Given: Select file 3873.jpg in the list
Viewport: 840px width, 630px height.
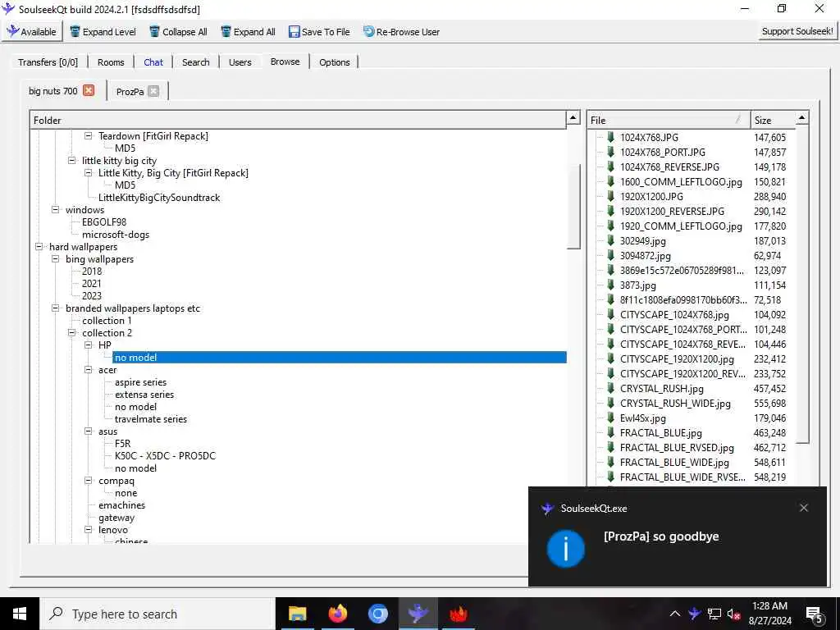Looking at the screenshot, I should coord(637,285).
